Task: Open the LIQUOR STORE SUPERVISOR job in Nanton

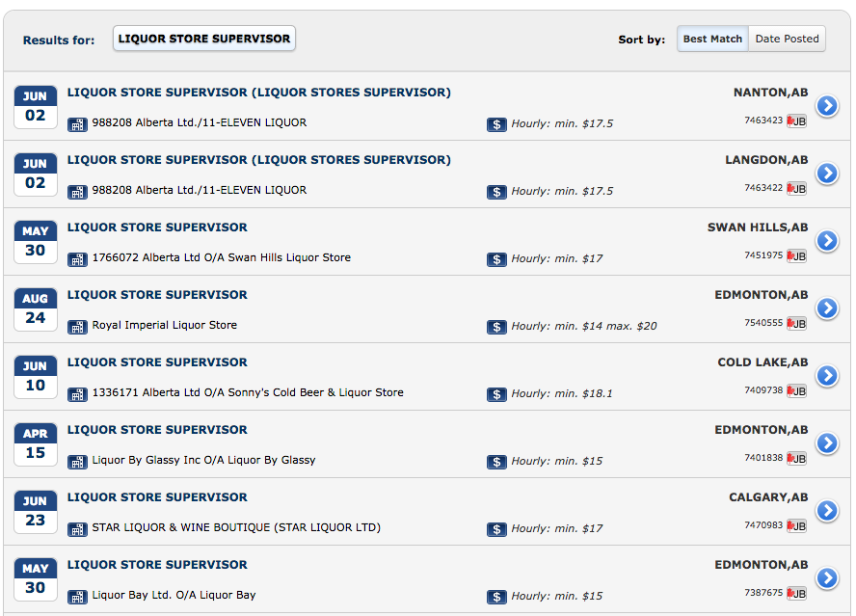Action: (255, 93)
